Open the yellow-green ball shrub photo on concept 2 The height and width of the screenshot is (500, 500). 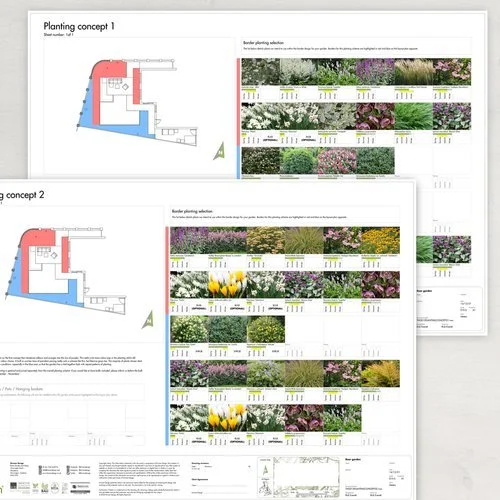click(x=266, y=329)
